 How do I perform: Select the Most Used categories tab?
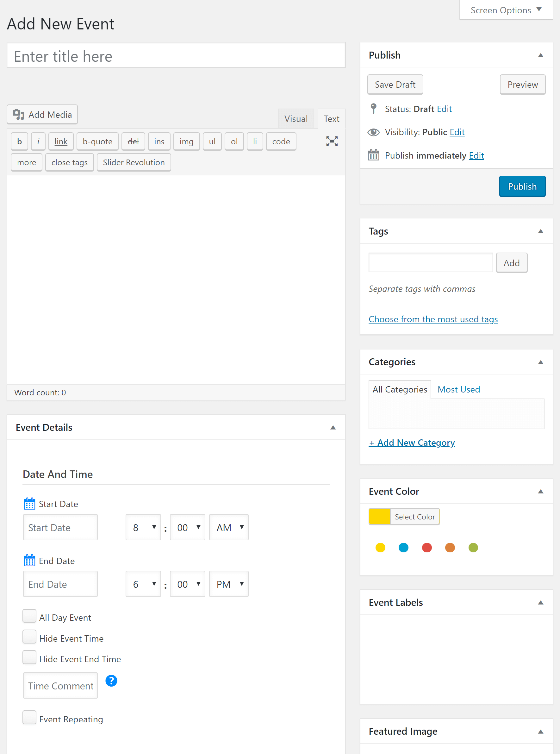(x=459, y=389)
